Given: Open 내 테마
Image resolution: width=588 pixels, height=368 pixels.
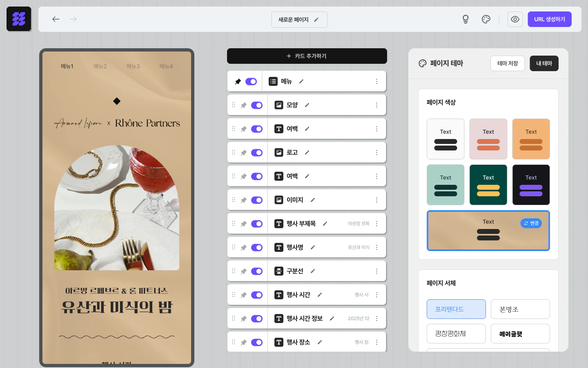Looking at the screenshot, I should [x=544, y=63].
